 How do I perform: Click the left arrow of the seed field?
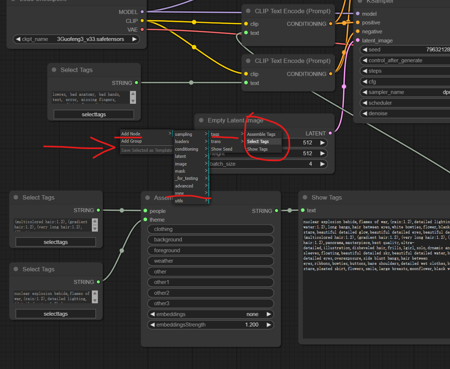coord(365,50)
